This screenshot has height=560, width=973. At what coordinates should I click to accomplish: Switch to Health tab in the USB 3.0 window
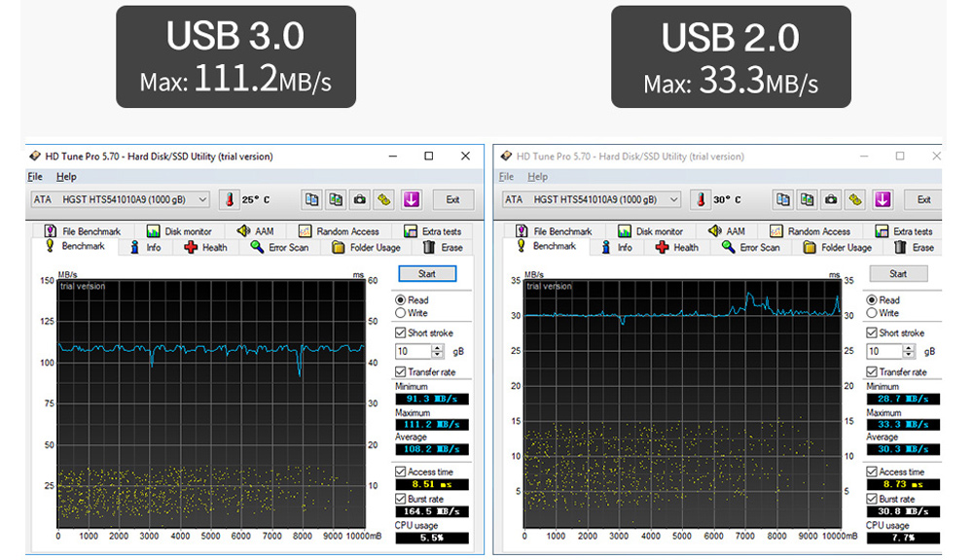(205, 247)
